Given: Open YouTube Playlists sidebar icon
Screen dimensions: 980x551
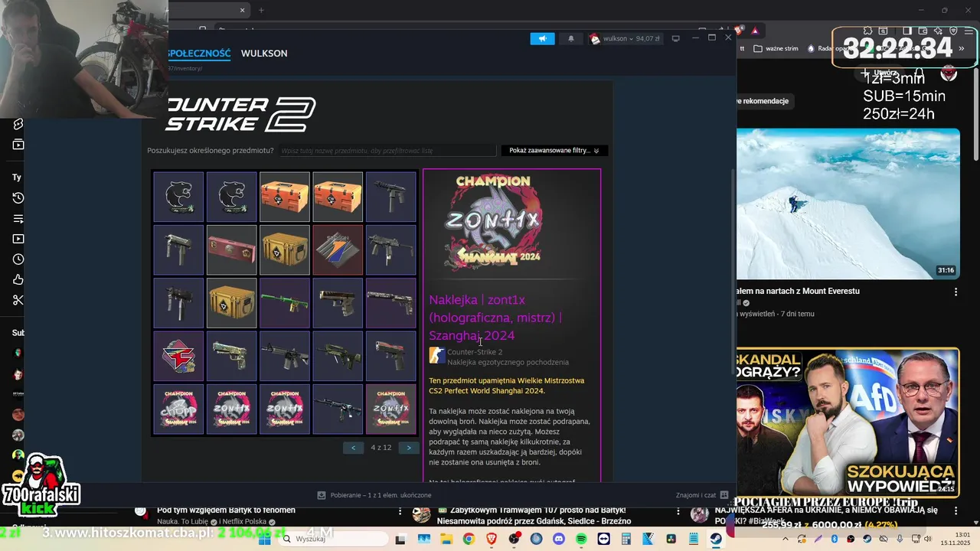Looking at the screenshot, I should [x=18, y=219].
